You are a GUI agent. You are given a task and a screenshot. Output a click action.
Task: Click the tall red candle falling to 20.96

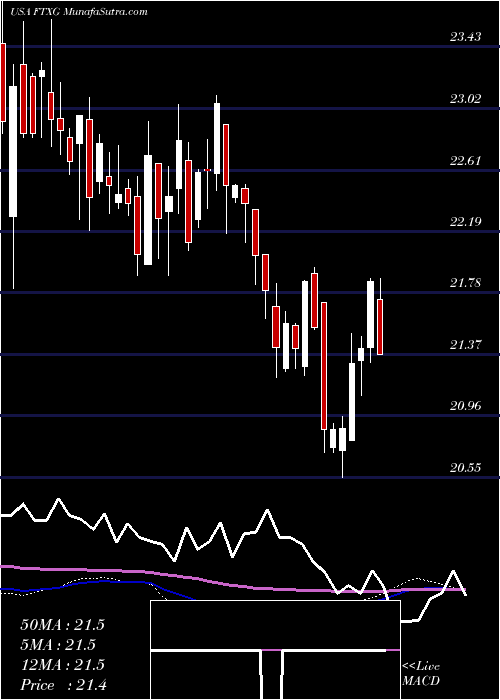coord(324,366)
